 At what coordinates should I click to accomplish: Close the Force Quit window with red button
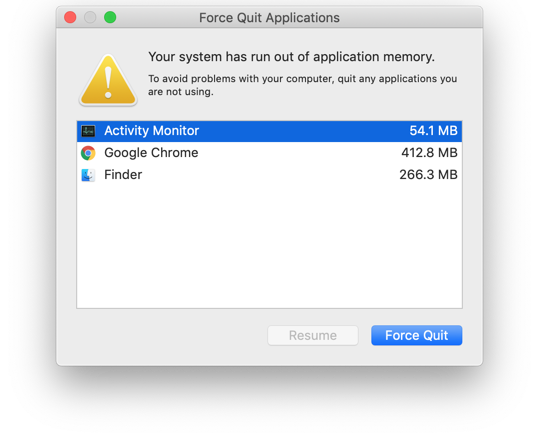tap(70, 17)
